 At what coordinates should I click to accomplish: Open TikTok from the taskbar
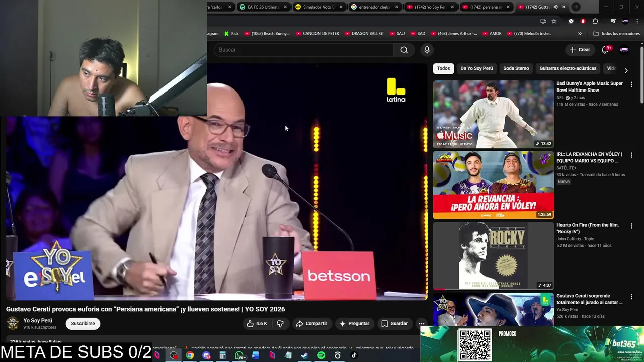(x=354, y=355)
